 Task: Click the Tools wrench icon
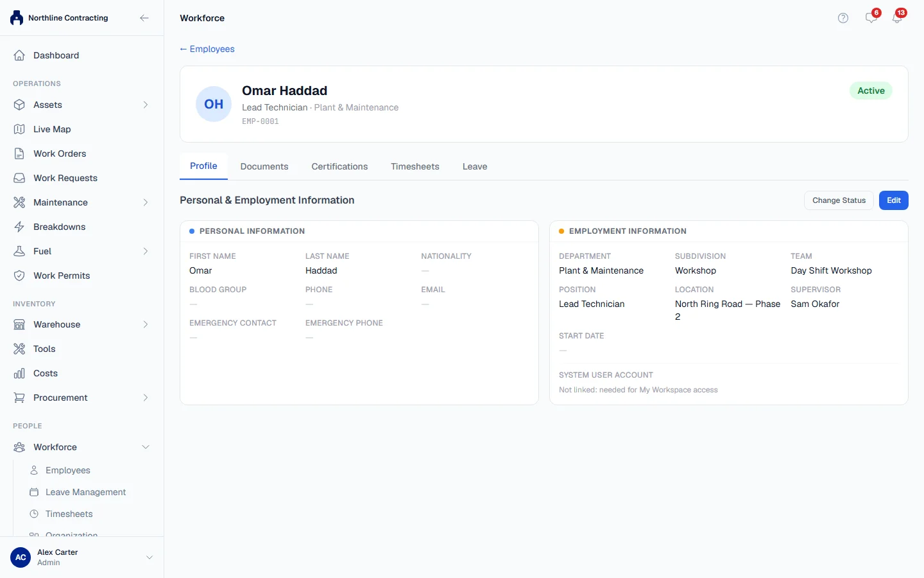click(x=19, y=349)
